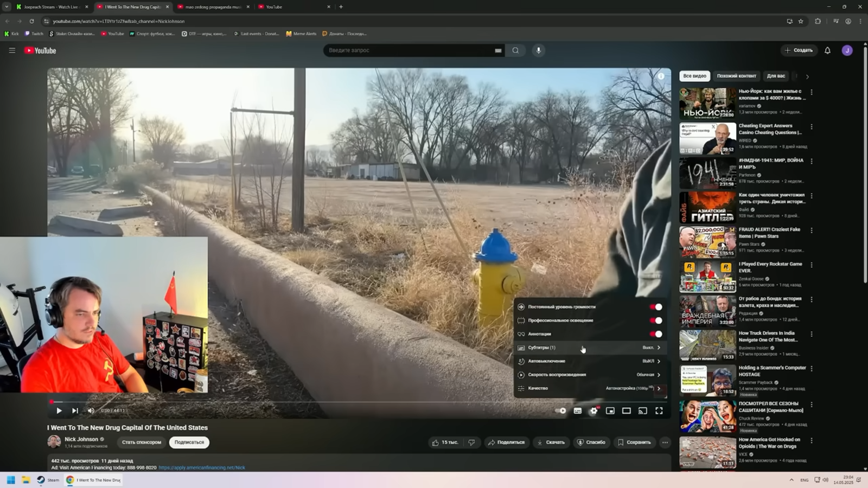Open options for FRAUD ALERT video
Image resolution: width=868 pixels, height=488 pixels.
pyautogui.click(x=812, y=230)
